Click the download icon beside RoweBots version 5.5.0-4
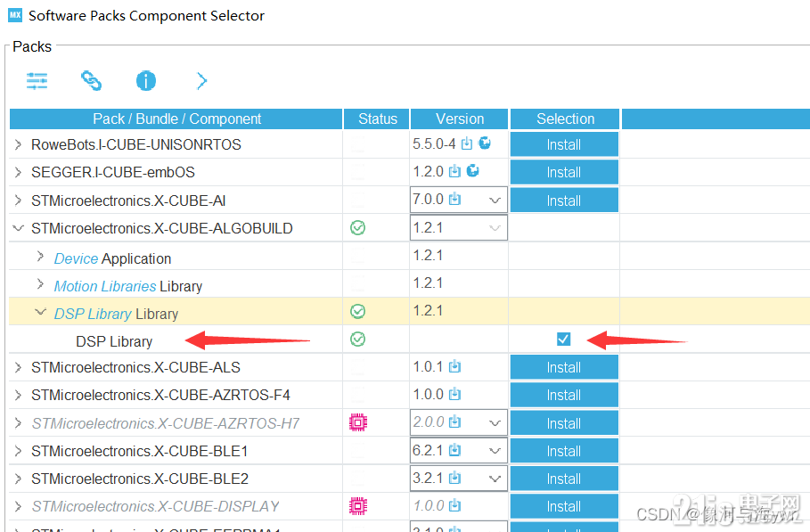The image size is (810, 532). point(466,143)
